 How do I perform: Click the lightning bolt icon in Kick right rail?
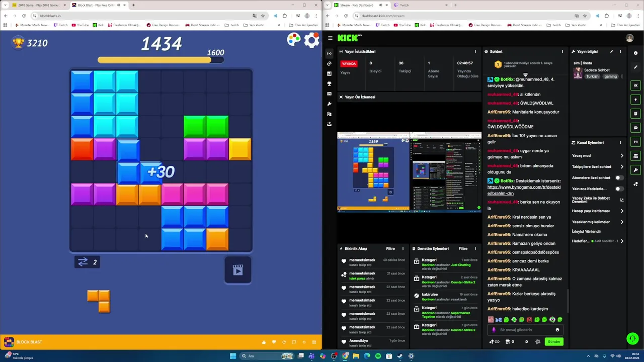click(x=636, y=100)
